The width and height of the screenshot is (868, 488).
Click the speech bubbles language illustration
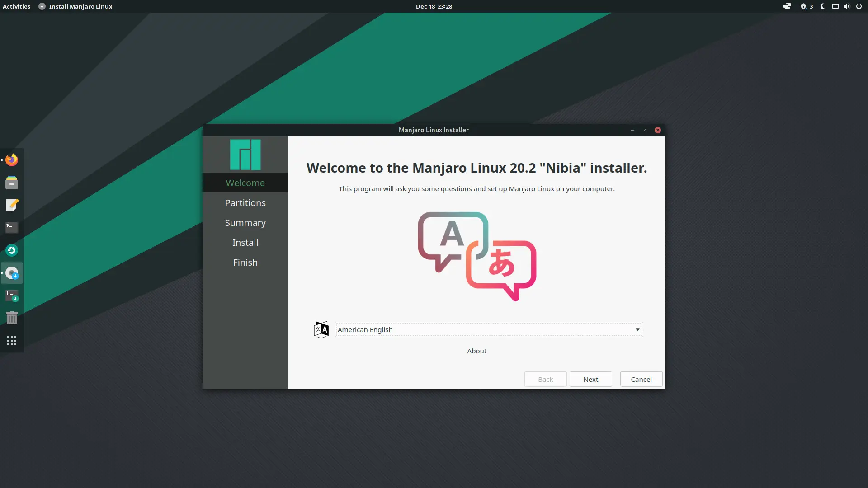[477, 256]
